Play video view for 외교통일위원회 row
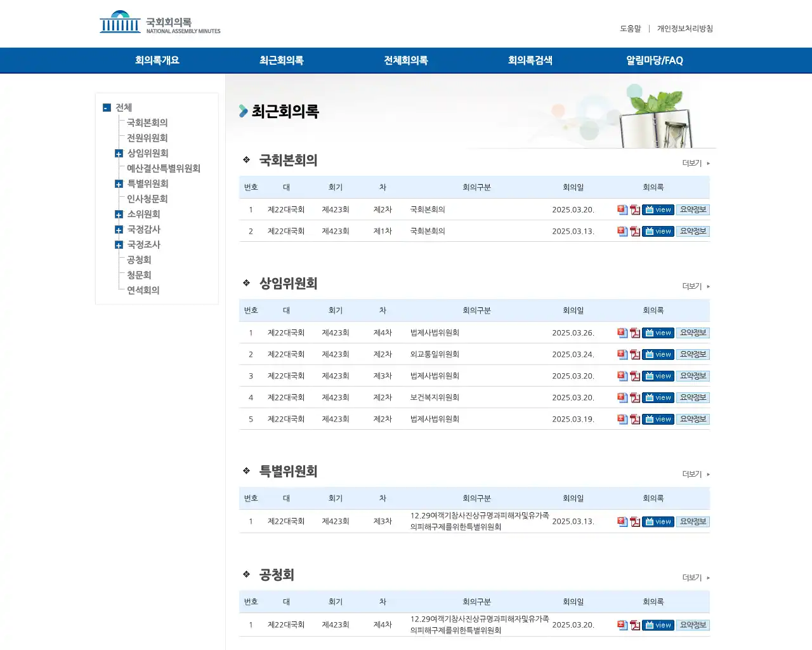This screenshot has width=812, height=650. pos(658,354)
